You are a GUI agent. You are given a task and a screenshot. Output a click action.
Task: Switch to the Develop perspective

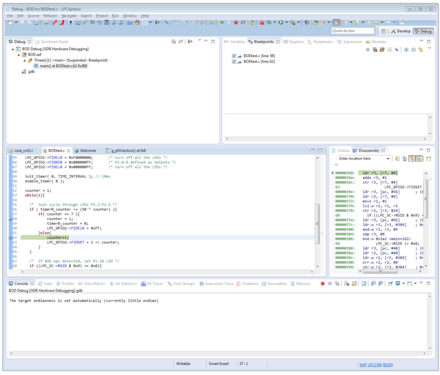[401, 31]
